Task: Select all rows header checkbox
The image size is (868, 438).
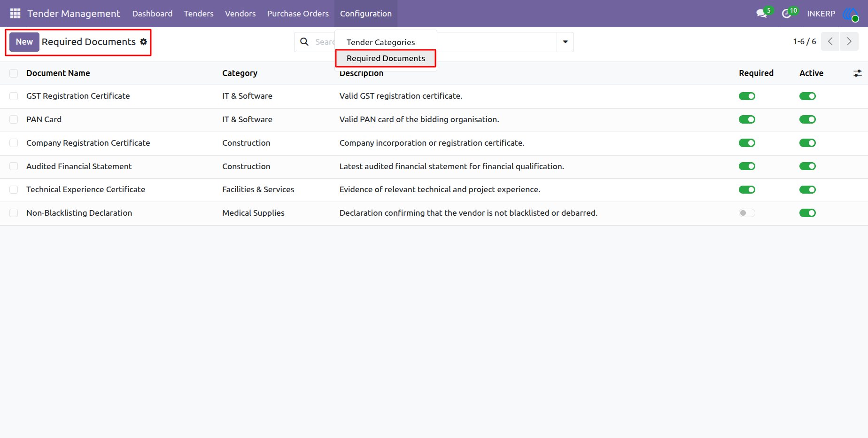Action: (x=14, y=73)
